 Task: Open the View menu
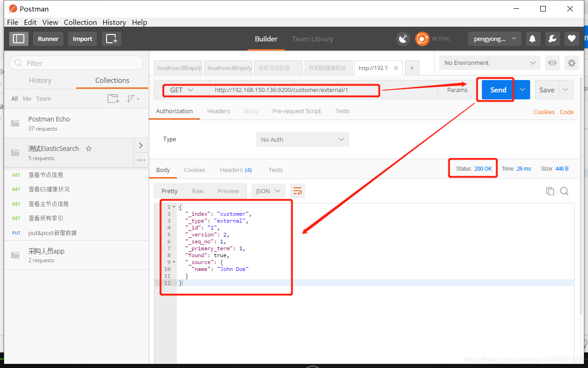tap(50, 22)
